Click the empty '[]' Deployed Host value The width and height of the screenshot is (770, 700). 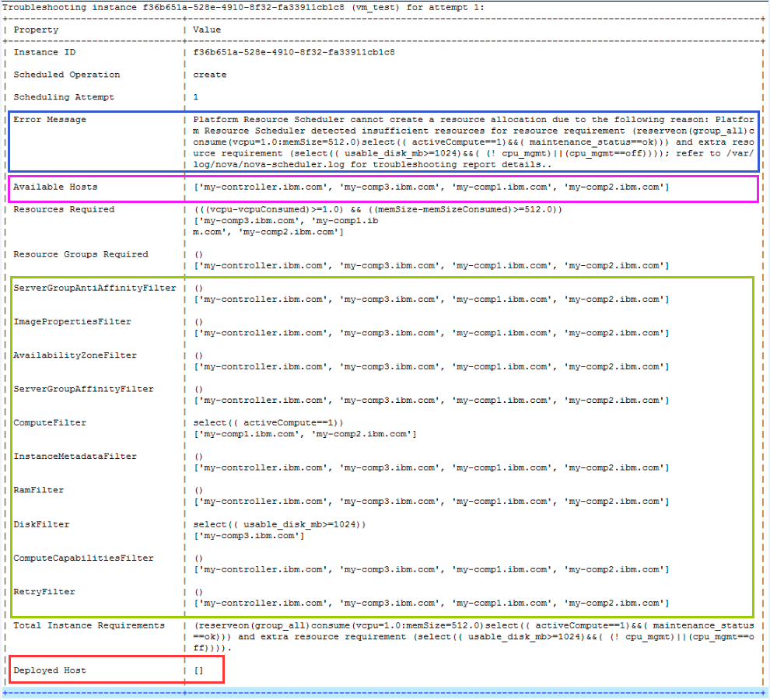pyautogui.click(x=198, y=670)
